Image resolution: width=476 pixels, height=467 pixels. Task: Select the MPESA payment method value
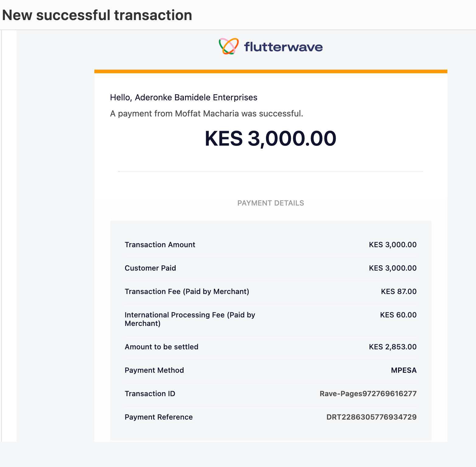tap(404, 370)
